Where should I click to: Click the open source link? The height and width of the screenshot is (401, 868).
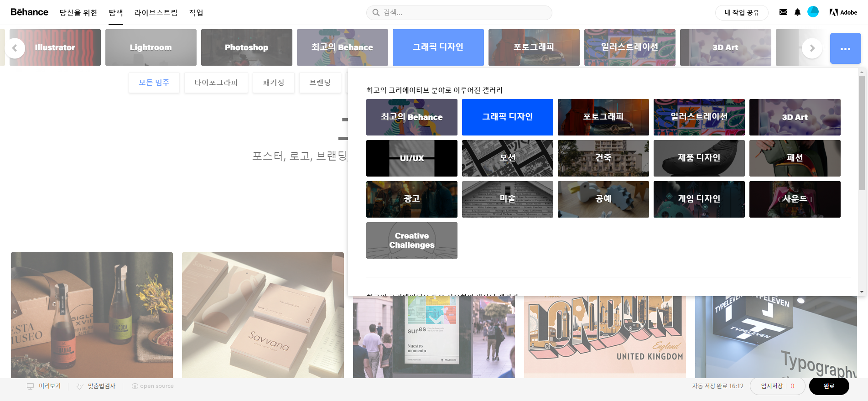(153, 386)
